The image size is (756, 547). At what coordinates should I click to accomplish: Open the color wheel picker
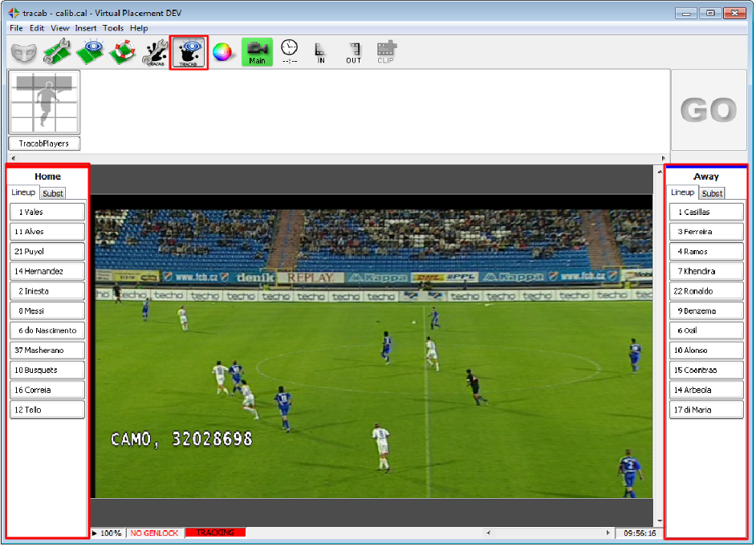(x=222, y=52)
